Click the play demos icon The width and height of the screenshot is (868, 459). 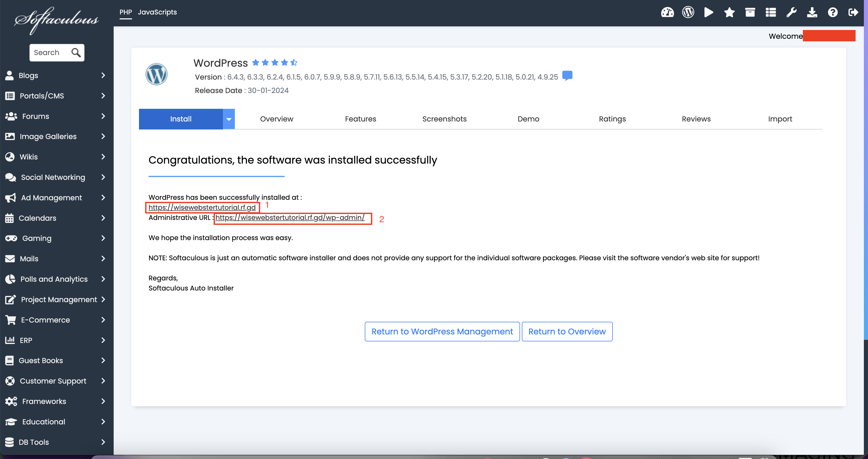click(708, 12)
